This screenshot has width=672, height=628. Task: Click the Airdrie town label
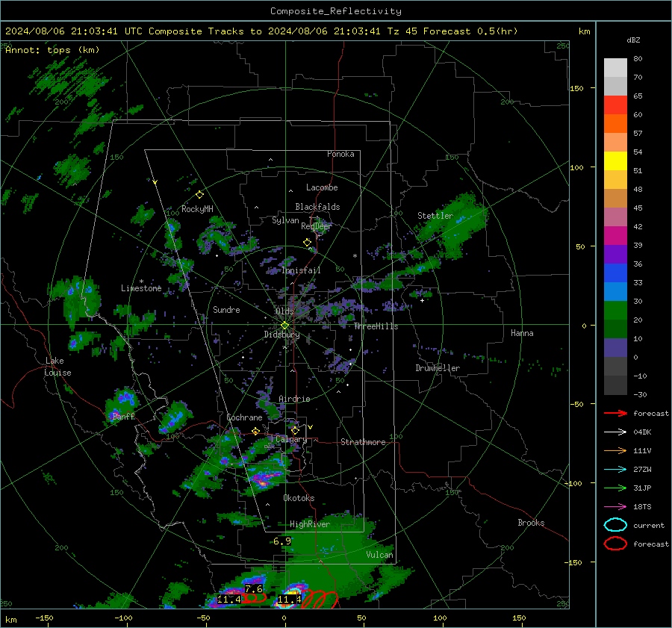(x=294, y=399)
